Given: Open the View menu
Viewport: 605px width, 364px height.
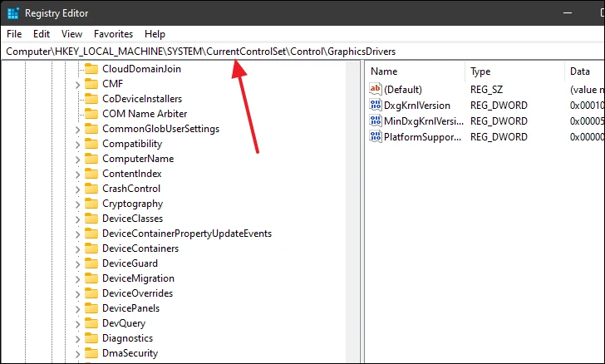Looking at the screenshot, I should [x=71, y=34].
